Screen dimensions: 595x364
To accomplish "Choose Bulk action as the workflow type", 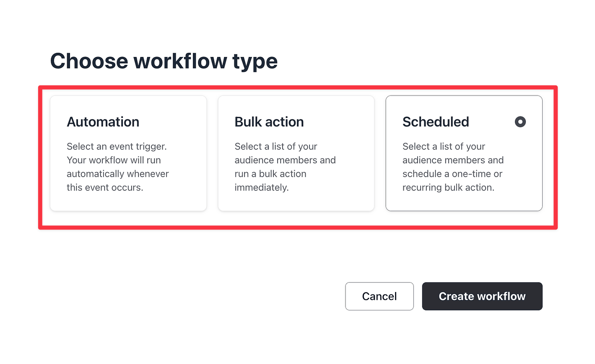I will point(296,153).
